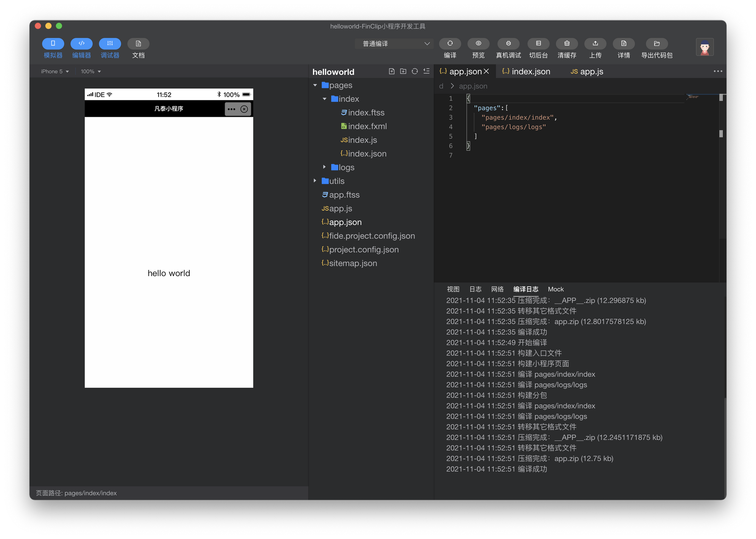The width and height of the screenshot is (756, 539).
Task: Click the 切后台 background switch icon
Action: point(538,43)
